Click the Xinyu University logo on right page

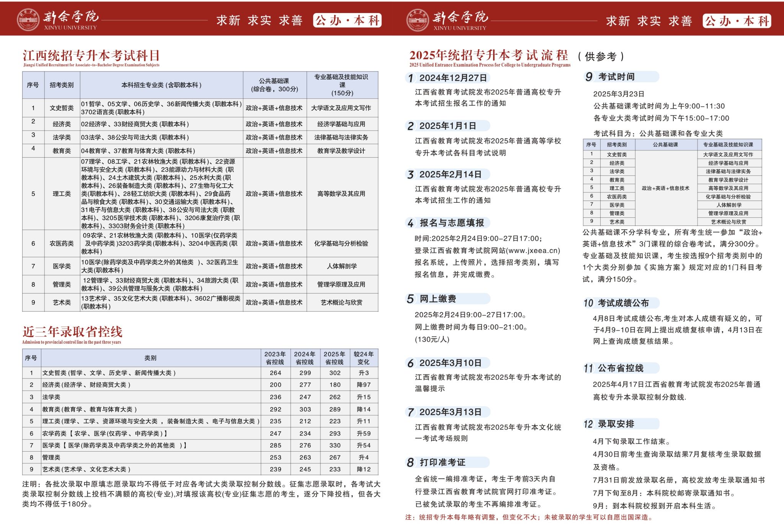tap(418, 20)
